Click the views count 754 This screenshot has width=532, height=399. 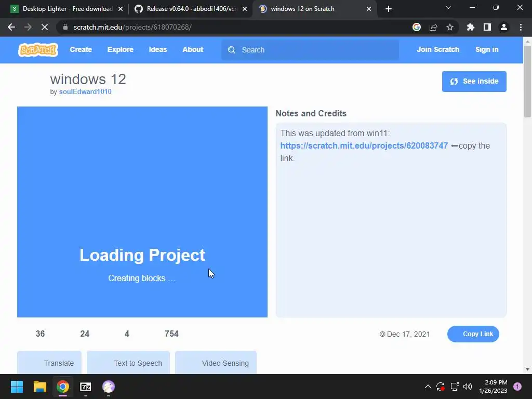[171, 334]
